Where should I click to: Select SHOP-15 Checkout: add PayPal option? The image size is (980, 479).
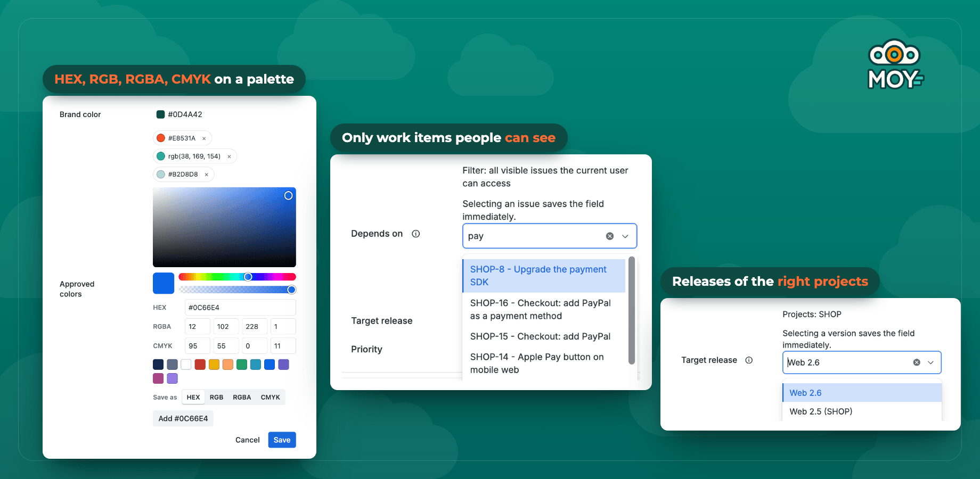544,337
